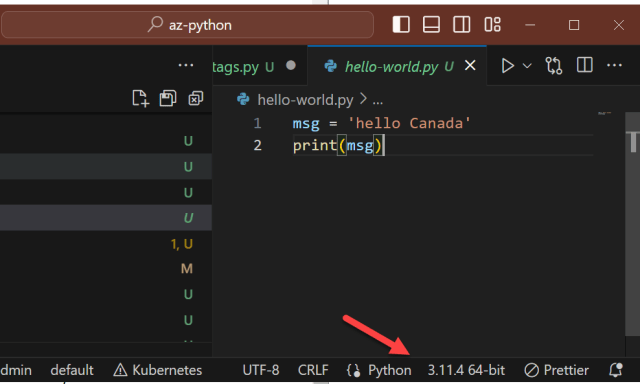640x384 pixels.
Task: Open explorer panel more actions ellipsis
Action: [x=186, y=65]
